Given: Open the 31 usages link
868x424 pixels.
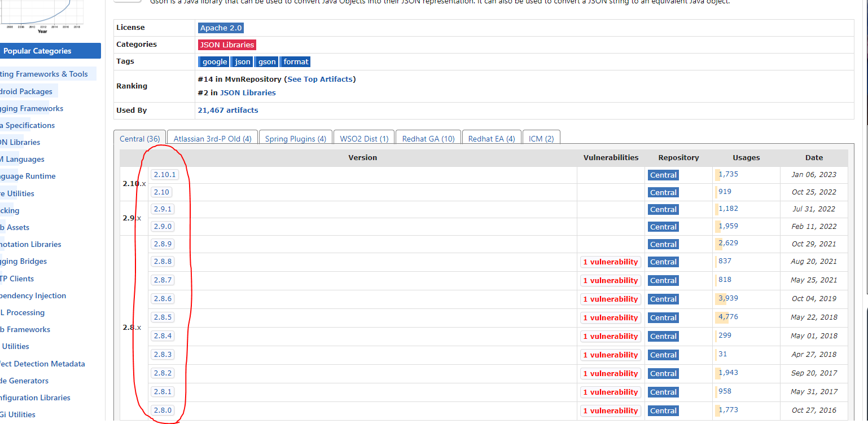Looking at the screenshot, I should (723, 354).
